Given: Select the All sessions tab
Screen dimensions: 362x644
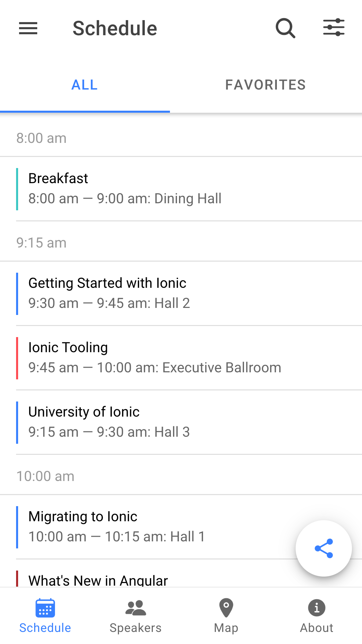Looking at the screenshot, I should 85,85.
